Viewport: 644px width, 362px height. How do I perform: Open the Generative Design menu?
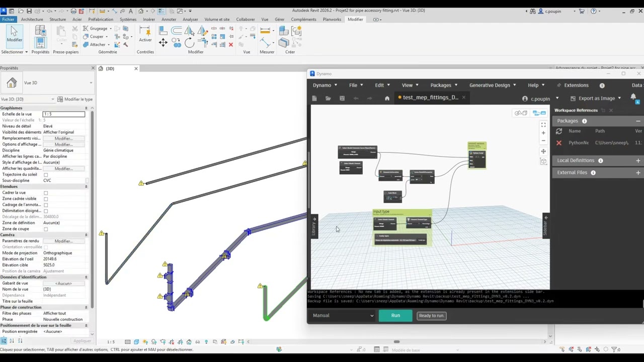click(x=493, y=85)
